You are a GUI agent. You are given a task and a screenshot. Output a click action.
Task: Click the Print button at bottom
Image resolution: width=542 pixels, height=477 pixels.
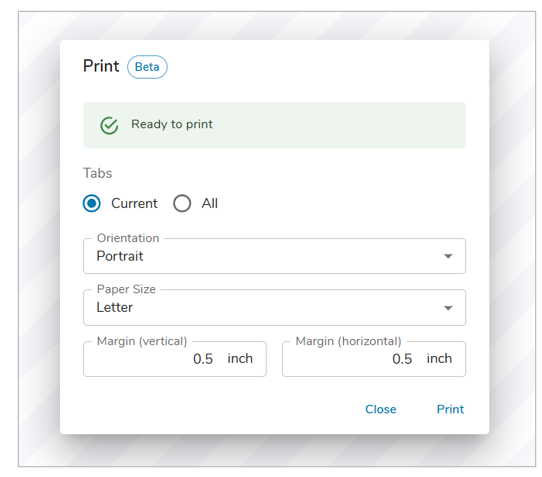tap(450, 409)
